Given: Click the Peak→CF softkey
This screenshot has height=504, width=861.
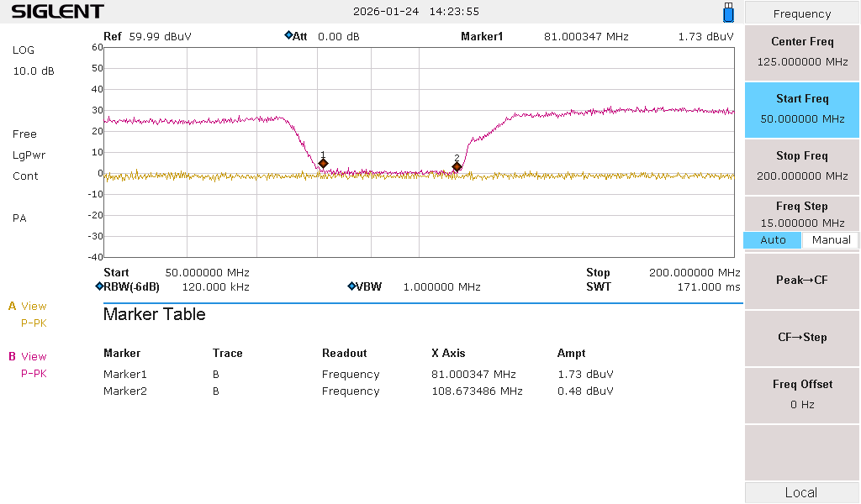Looking at the screenshot, I should 801,281.
